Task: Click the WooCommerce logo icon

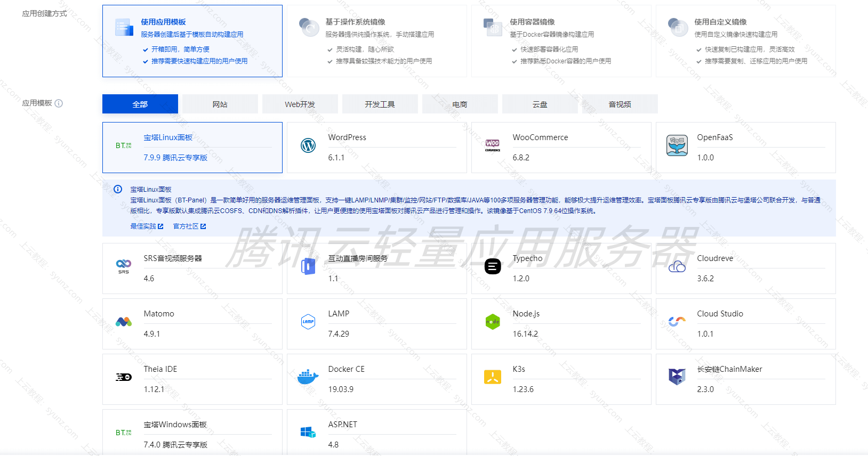Action: 493,145
